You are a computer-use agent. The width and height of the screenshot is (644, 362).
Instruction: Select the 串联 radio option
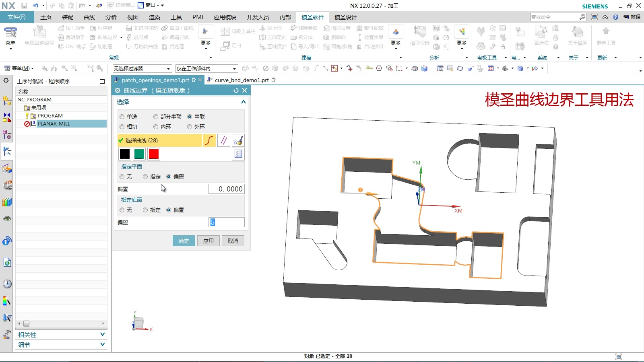190,117
